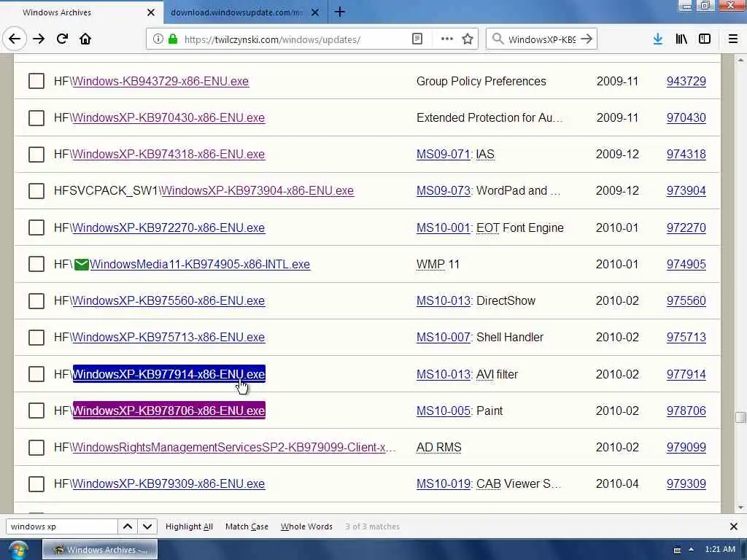Check the box for KB977914
This screenshot has height=560, width=747.
tap(36, 374)
